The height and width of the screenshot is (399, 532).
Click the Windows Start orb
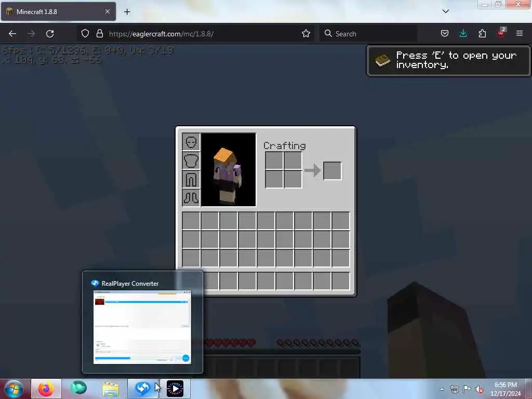click(x=14, y=389)
